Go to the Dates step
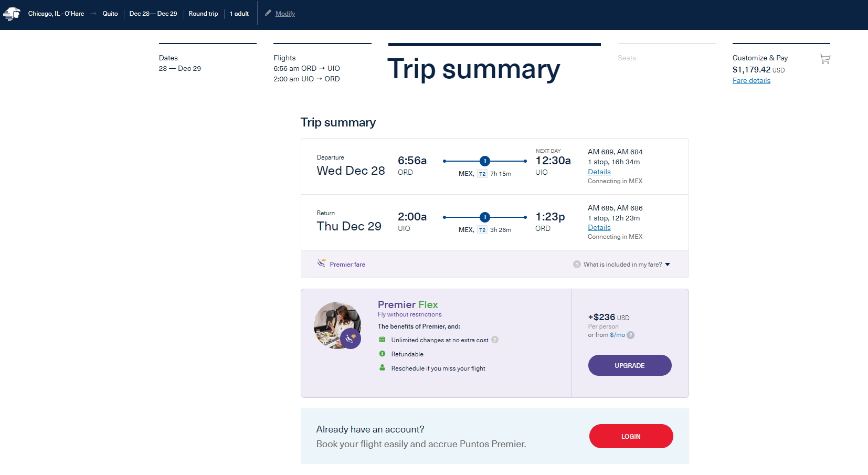The height and width of the screenshot is (475, 868). [x=180, y=63]
